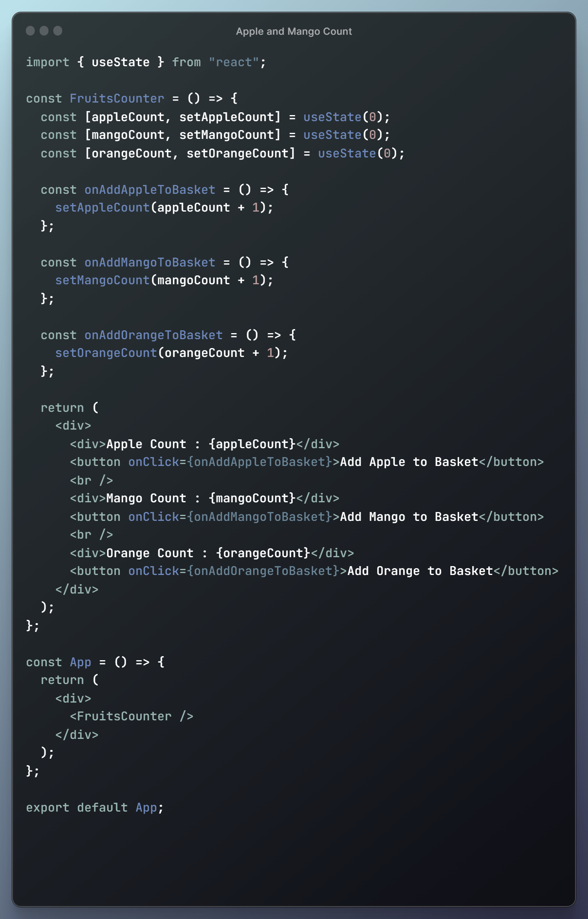Click the onClick={onAddOrangeToBasket} attribute
The height and width of the screenshot is (919, 588).
pos(234,571)
